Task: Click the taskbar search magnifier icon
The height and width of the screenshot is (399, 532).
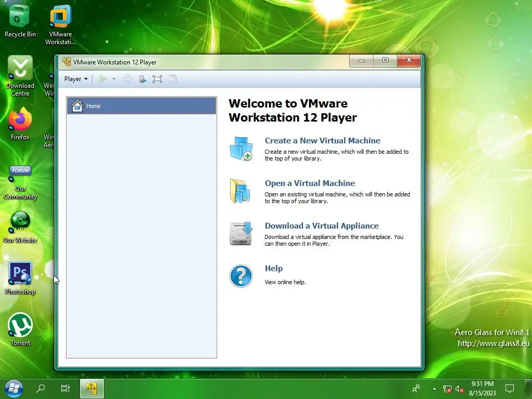Action: 41,389
